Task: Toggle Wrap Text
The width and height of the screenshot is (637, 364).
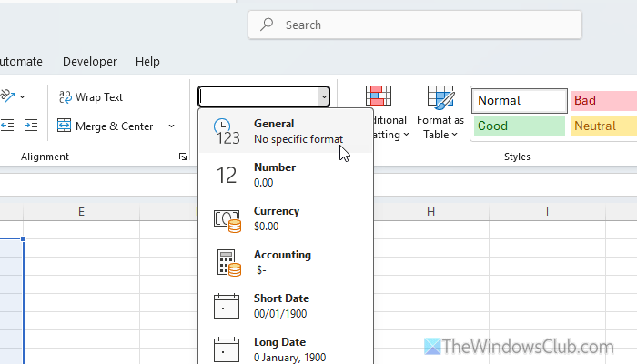Action: pyautogui.click(x=91, y=97)
